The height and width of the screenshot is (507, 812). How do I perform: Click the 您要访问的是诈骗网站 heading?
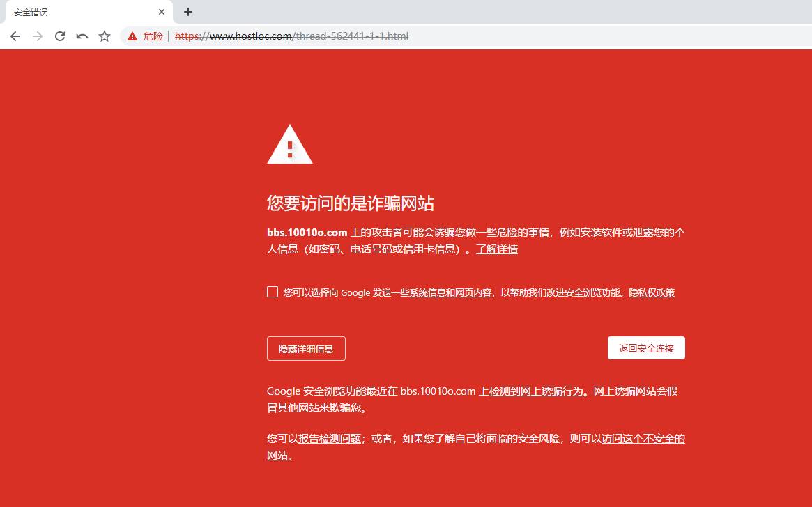coord(351,203)
